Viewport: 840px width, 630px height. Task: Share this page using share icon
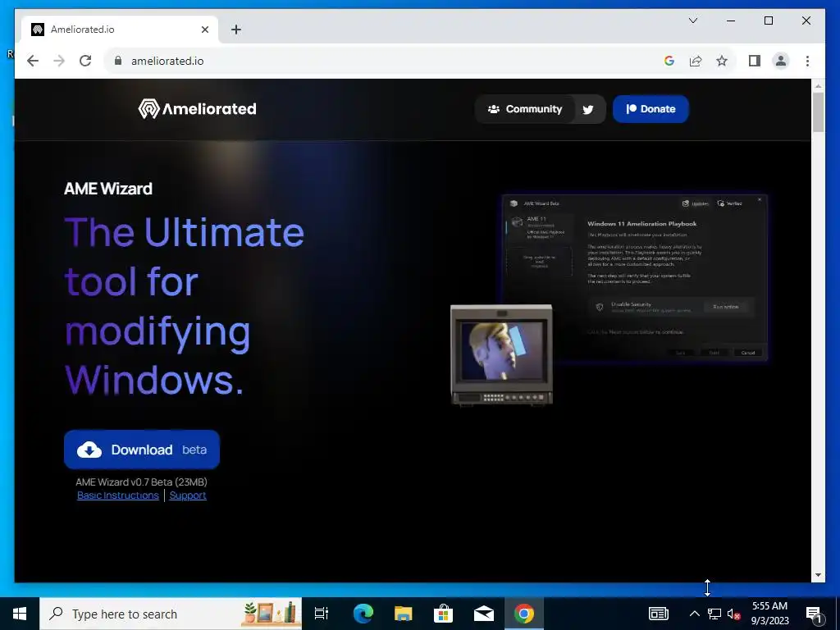pos(696,61)
